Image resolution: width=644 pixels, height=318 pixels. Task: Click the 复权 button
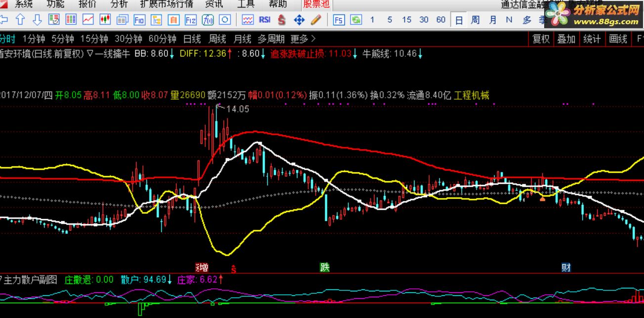point(541,39)
